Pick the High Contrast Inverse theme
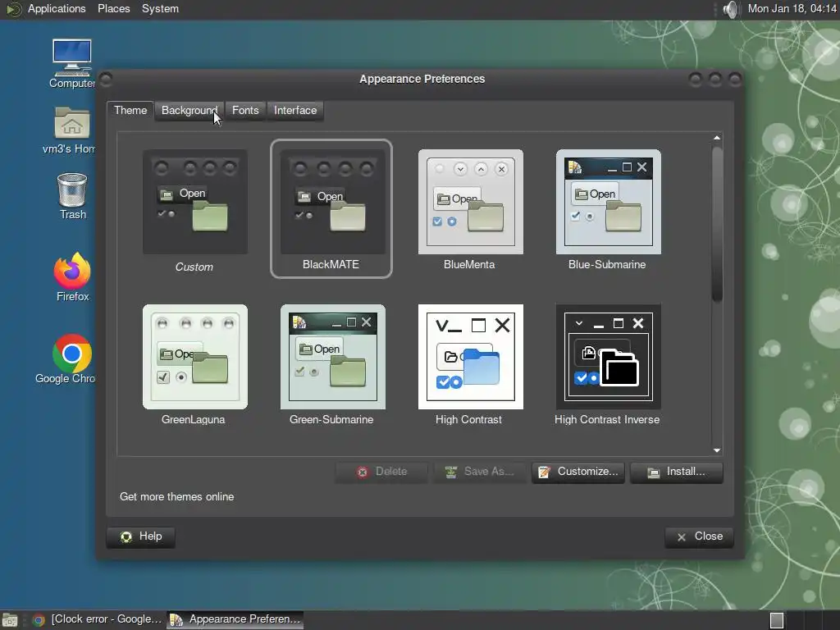 tap(608, 357)
